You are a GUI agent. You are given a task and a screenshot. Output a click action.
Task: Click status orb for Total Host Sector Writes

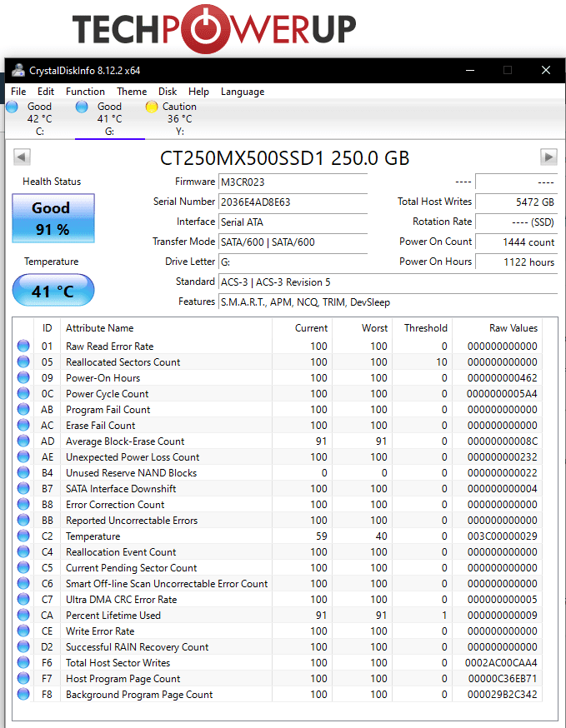coord(23,662)
